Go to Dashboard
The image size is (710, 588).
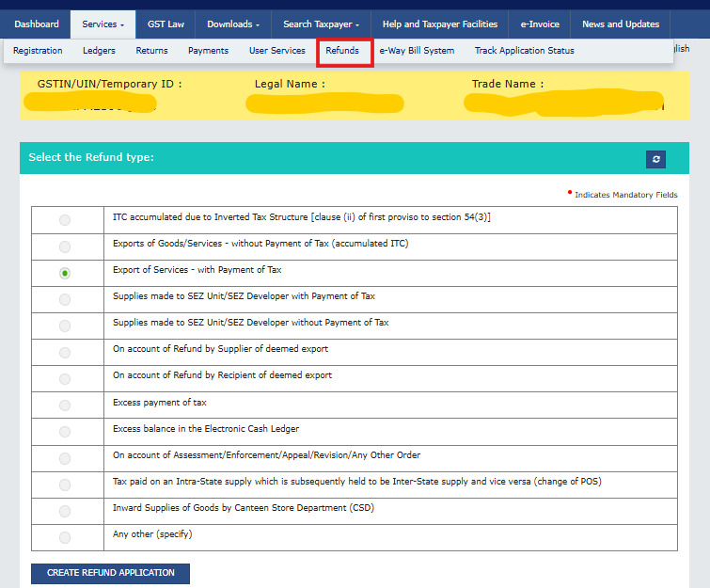(37, 24)
